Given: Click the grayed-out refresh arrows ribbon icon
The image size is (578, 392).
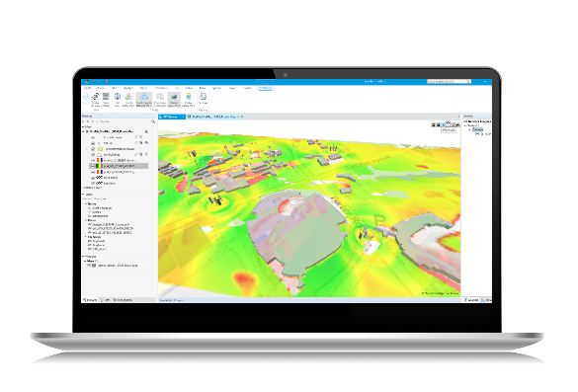Looking at the screenshot, I should [86, 97].
